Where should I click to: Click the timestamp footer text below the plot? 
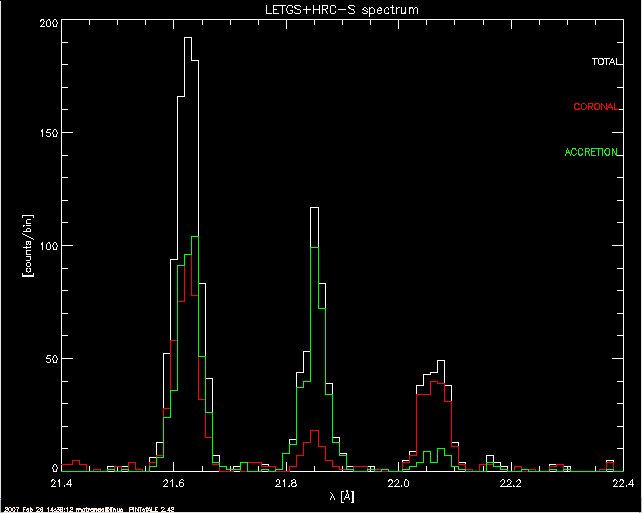pos(83,508)
